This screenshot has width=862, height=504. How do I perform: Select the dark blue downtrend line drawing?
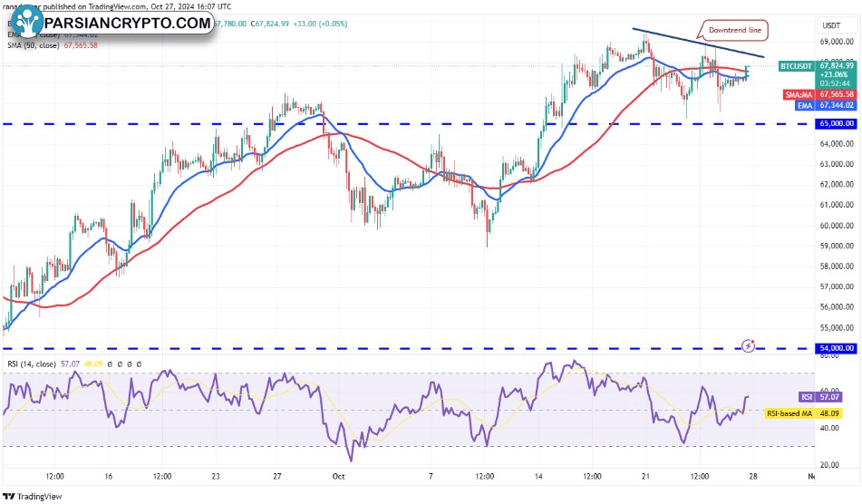coord(698,43)
